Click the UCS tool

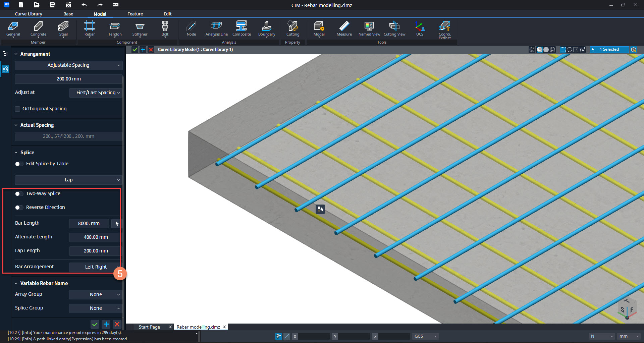click(x=420, y=29)
